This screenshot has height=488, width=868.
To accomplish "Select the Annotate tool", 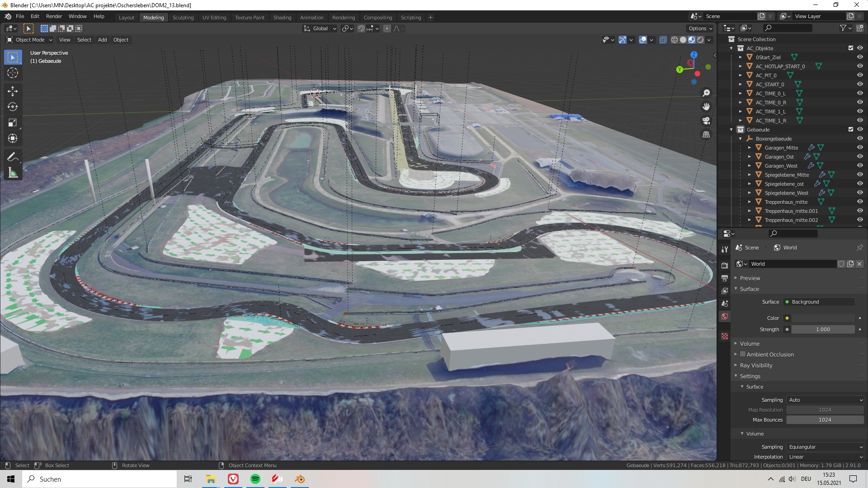I will click(x=13, y=157).
